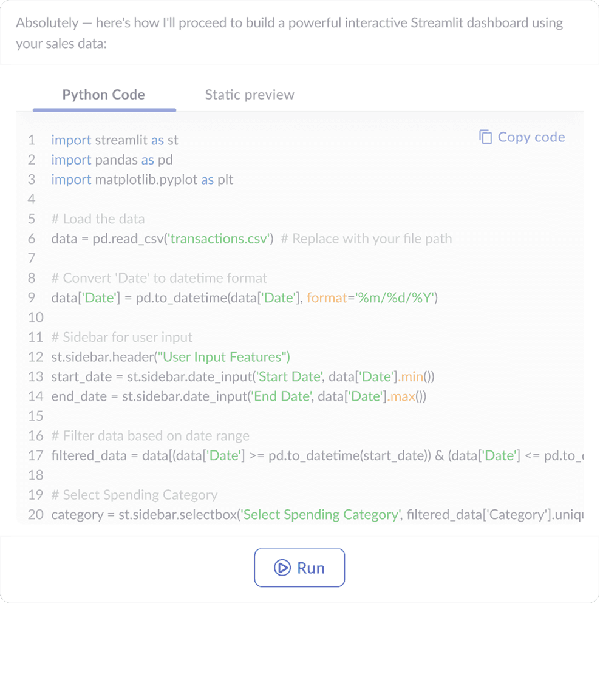Click the to_datetime format string '%m/%d/%Y'

pyautogui.click(x=394, y=297)
